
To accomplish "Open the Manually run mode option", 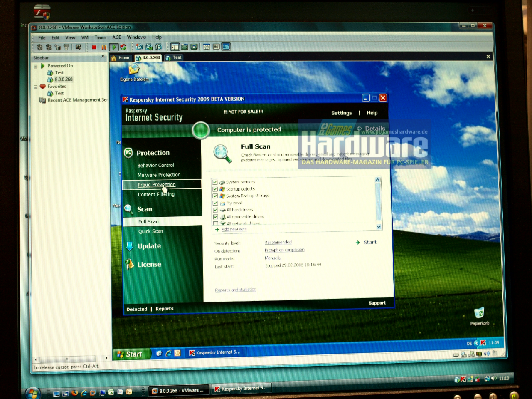I will click(273, 258).
